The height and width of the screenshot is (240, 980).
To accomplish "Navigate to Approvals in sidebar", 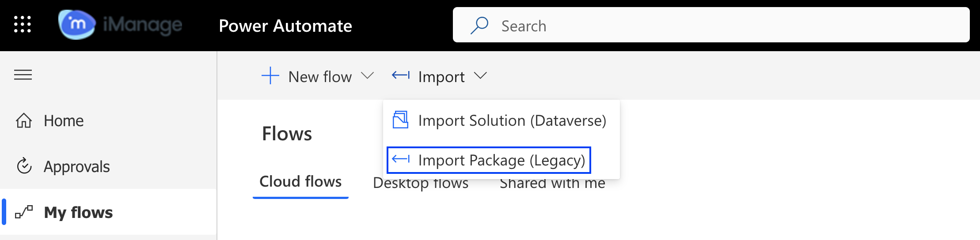I will pyautogui.click(x=76, y=166).
